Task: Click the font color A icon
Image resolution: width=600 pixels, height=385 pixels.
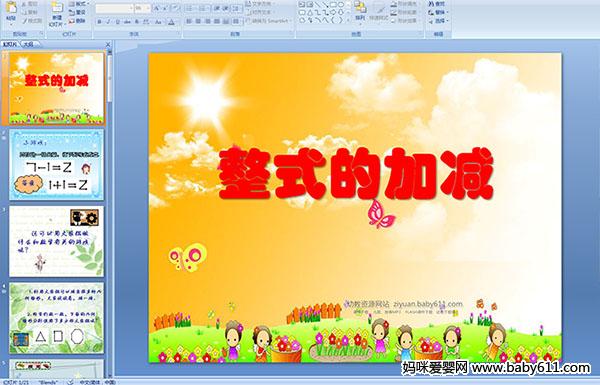Action: click(171, 22)
